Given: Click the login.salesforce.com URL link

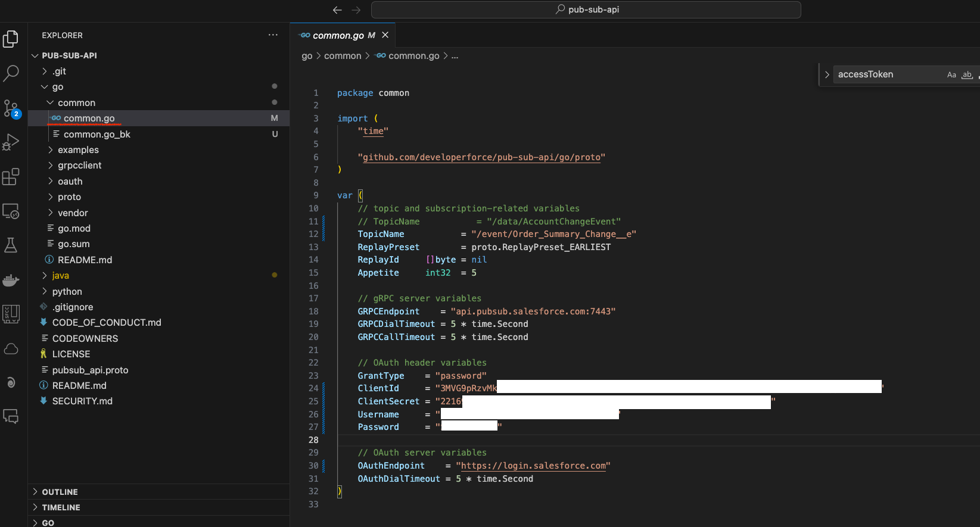Looking at the screenshot, I should pos(533,466).
